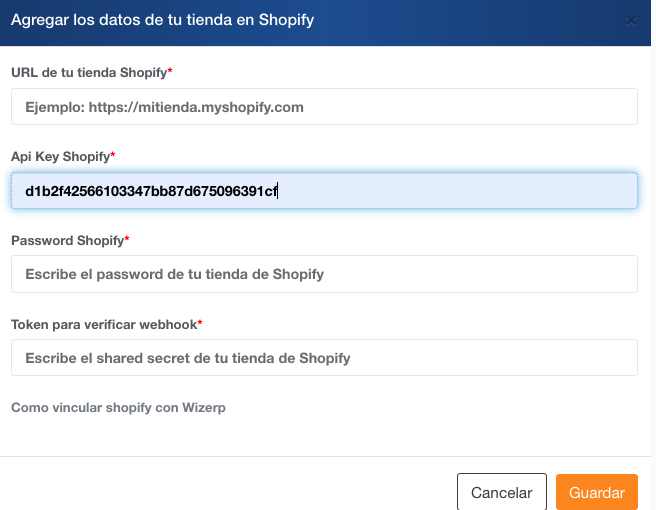Screen dimensions: 656x510
Task: Click the "Token para verificar webhook" label
Action: (x=103, y=324)
